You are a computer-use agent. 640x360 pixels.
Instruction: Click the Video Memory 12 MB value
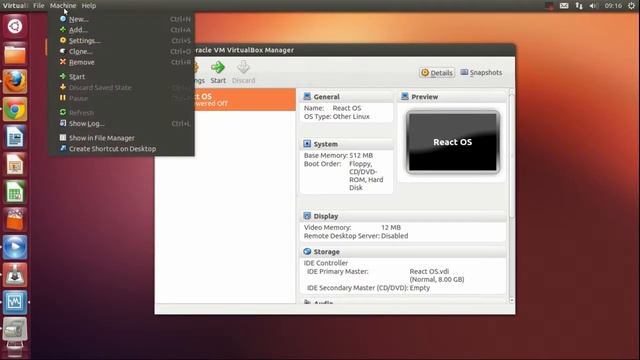click(x=391, y=227)
